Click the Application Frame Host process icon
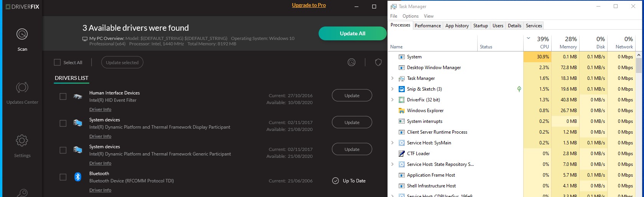 402,175
